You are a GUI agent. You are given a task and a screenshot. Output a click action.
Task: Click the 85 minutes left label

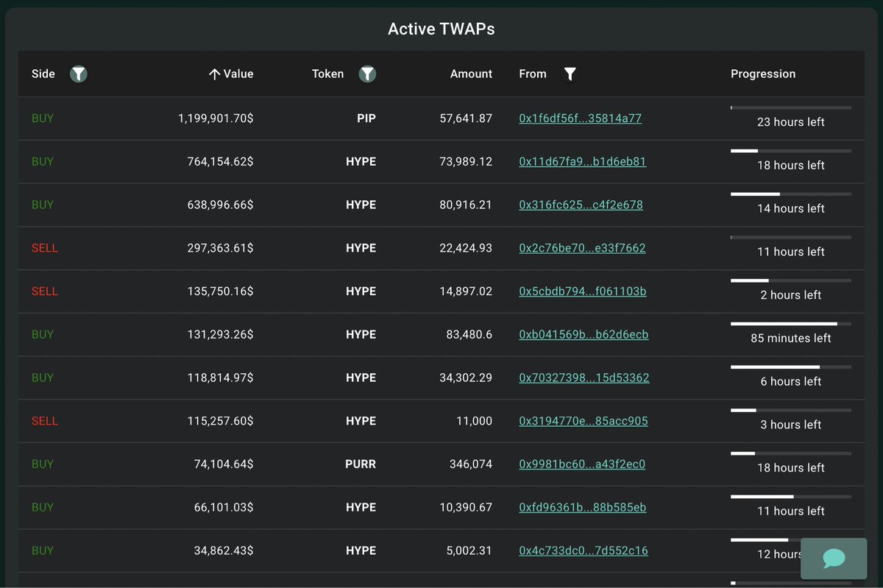(791, 339)
